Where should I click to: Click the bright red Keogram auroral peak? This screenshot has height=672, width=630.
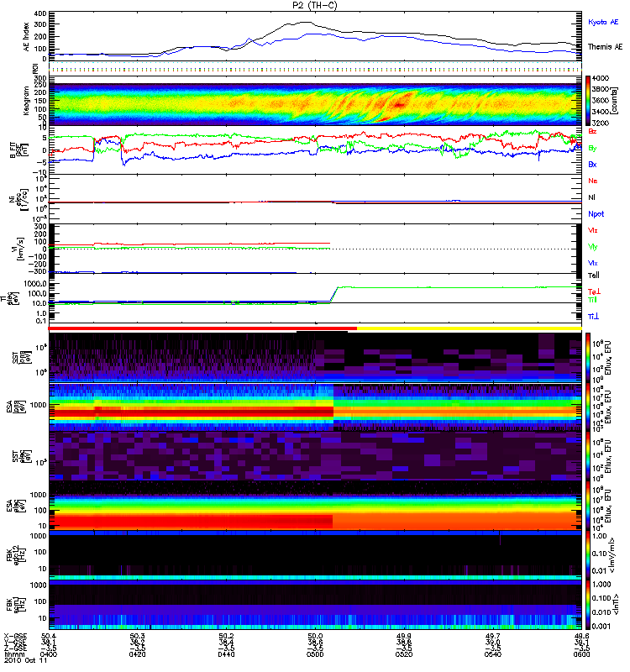400,104
